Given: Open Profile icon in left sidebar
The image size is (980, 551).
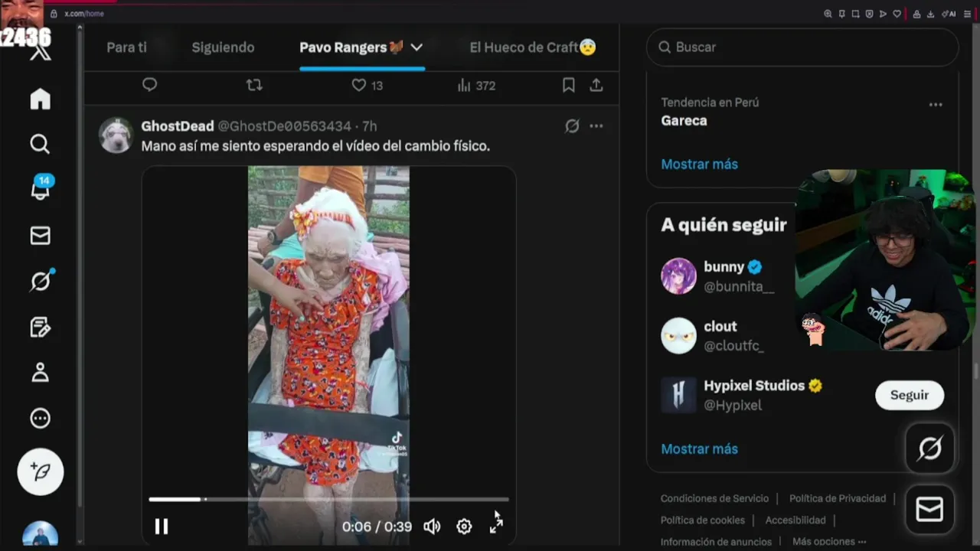Looking at the screenshot, I should [40, 373].
